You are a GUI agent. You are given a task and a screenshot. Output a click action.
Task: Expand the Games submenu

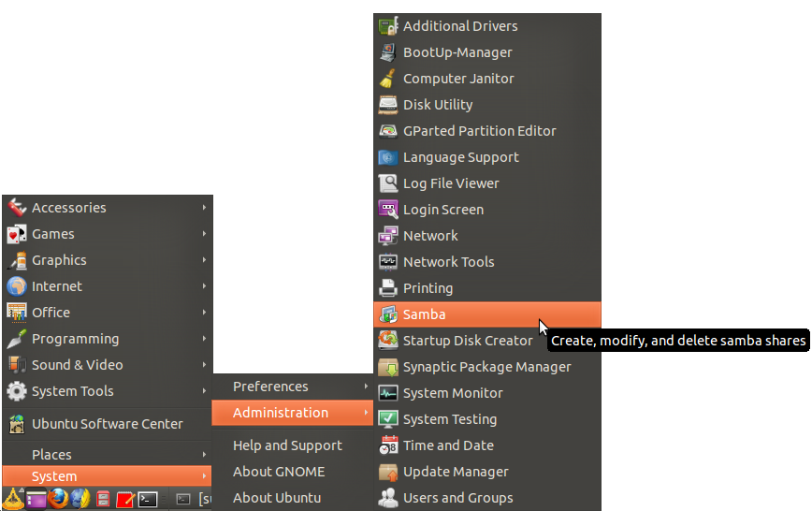108,234
